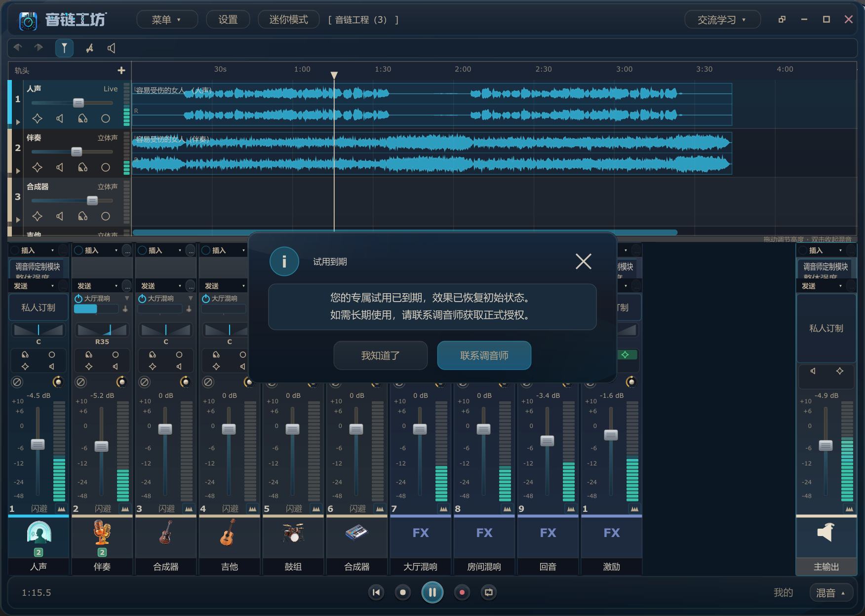Click the 联系调音师 button
Image resolution: width=865 pixels, height=616 pixels.
[484, 355]
